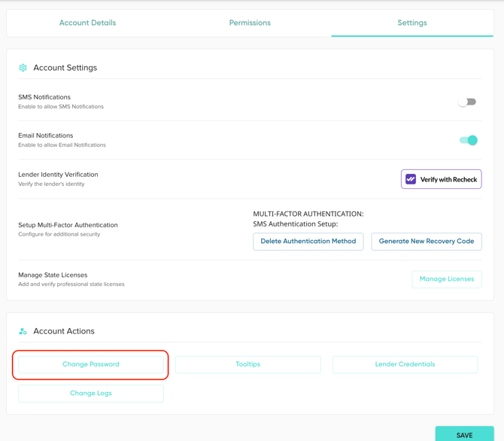Switch to the Account Details tab
The width and height of the screenshot is (504, 441).
(x=87, y=23)
